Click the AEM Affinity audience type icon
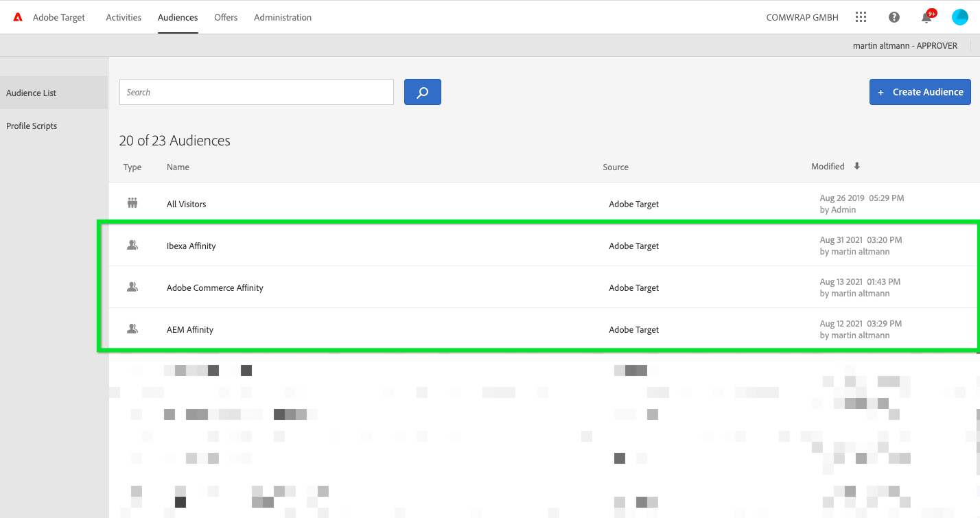 (132, 329)
